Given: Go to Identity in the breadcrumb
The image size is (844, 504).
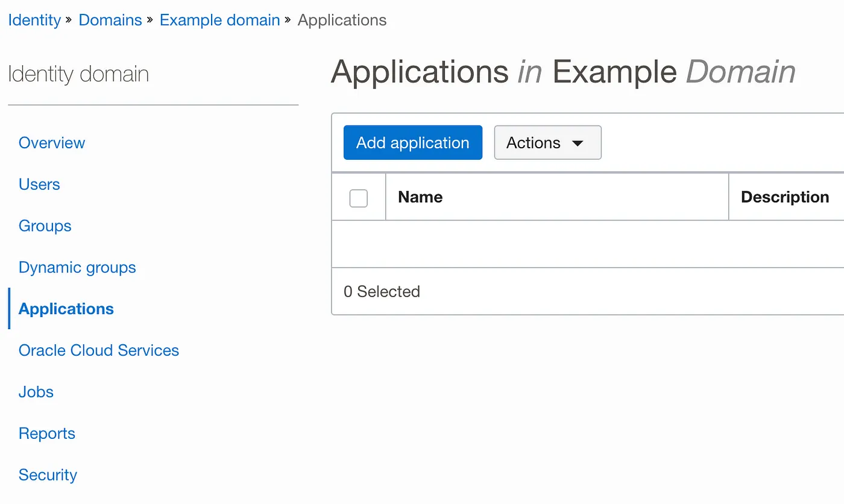Looking at the screenshot, I should pyautogui.click(x=34, y=20).
